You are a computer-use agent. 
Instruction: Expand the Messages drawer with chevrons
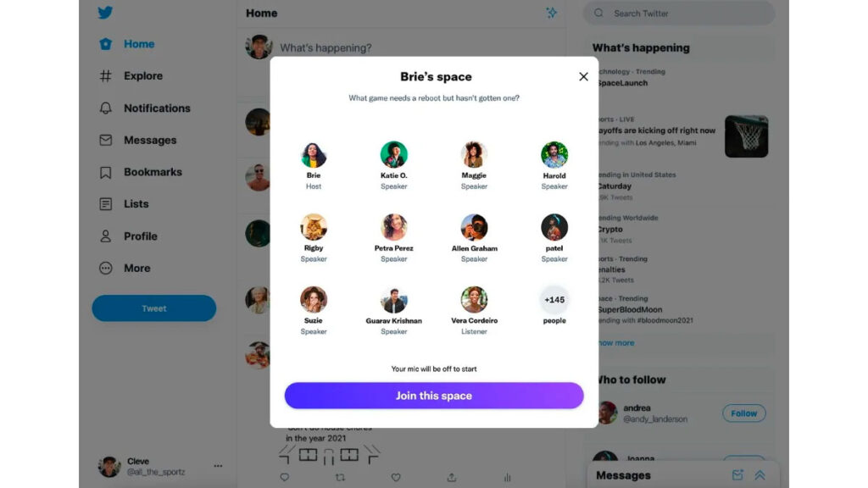pos(760,475)
